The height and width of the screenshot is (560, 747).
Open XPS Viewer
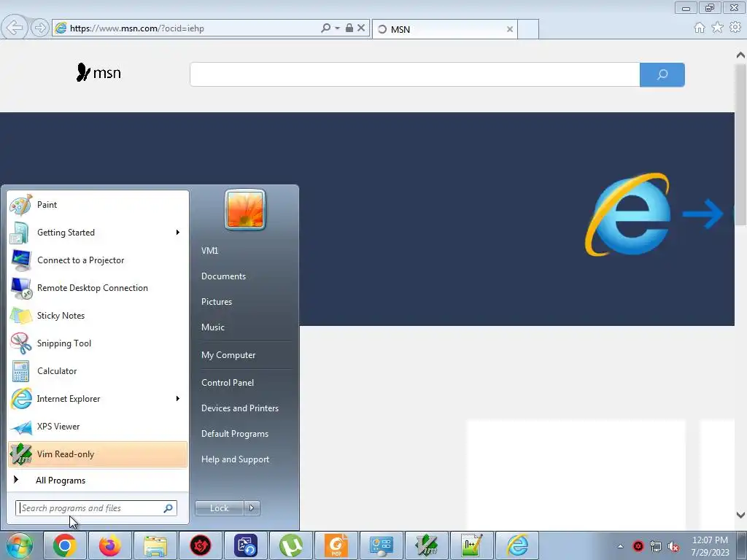point(98,426)
